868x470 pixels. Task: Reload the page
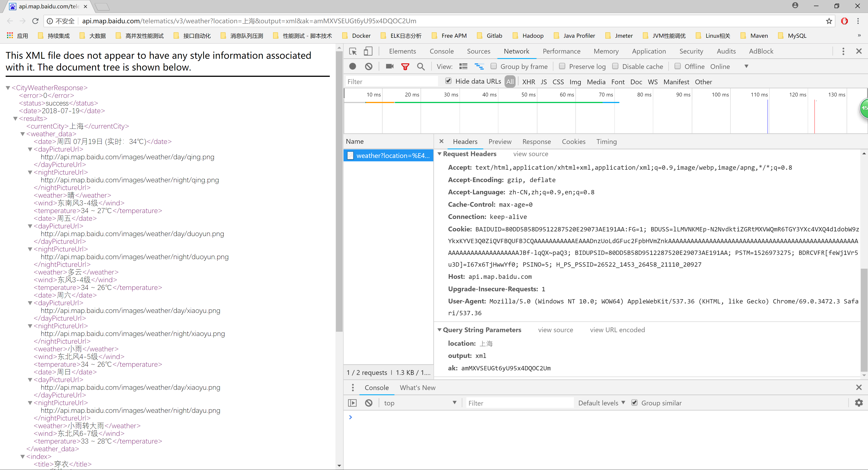pyautogui.click(x=35, y=21)
